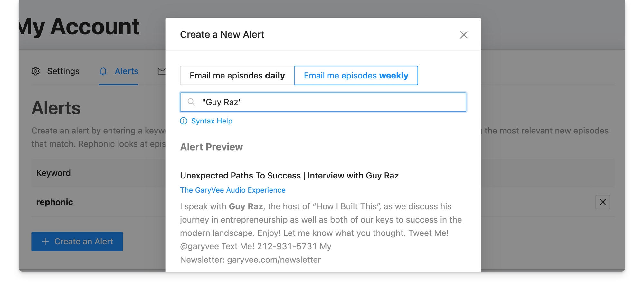This screenshot has width=644, height=283.
Task: Select Email me episodes daily option
Action: tap(237, 76)
